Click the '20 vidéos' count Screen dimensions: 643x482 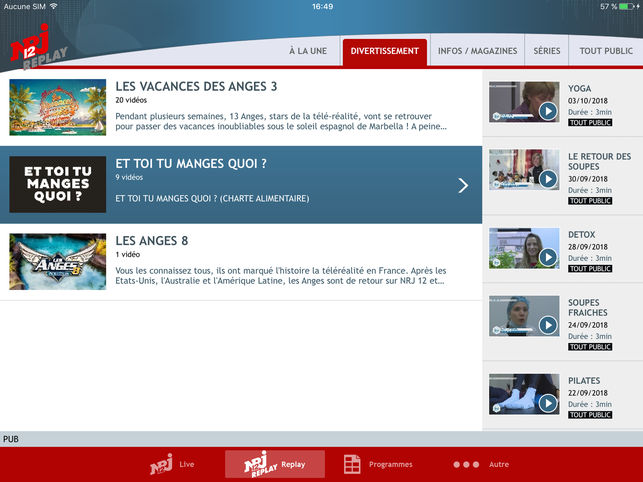click(131, 100)
